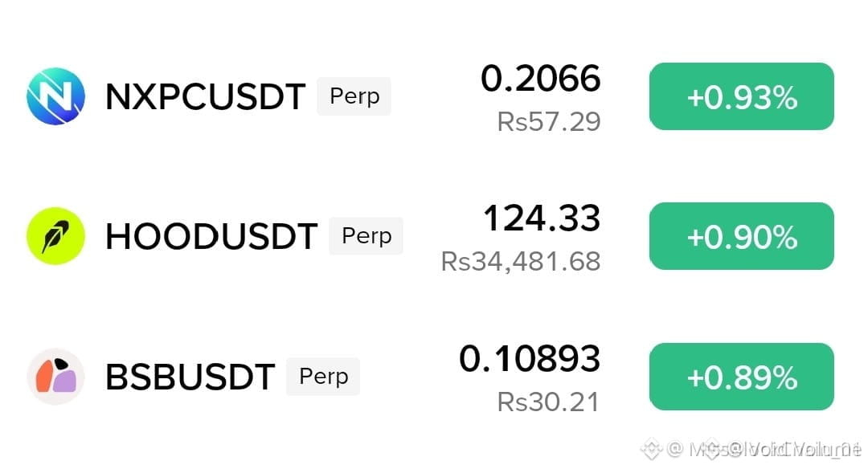Select the Rs57.29 converted price
This screenshot has width=868, height=469.
tap(549, 122)
